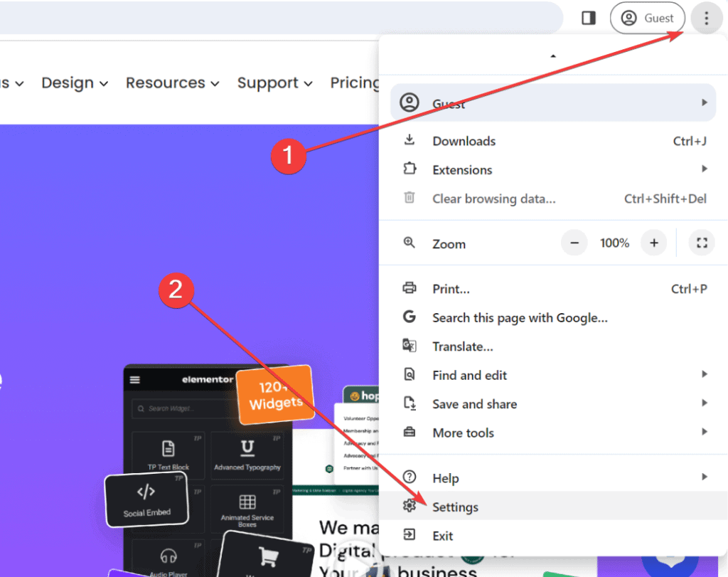
Task: Expand the Save and share submenu
Action: click(704, 403)
